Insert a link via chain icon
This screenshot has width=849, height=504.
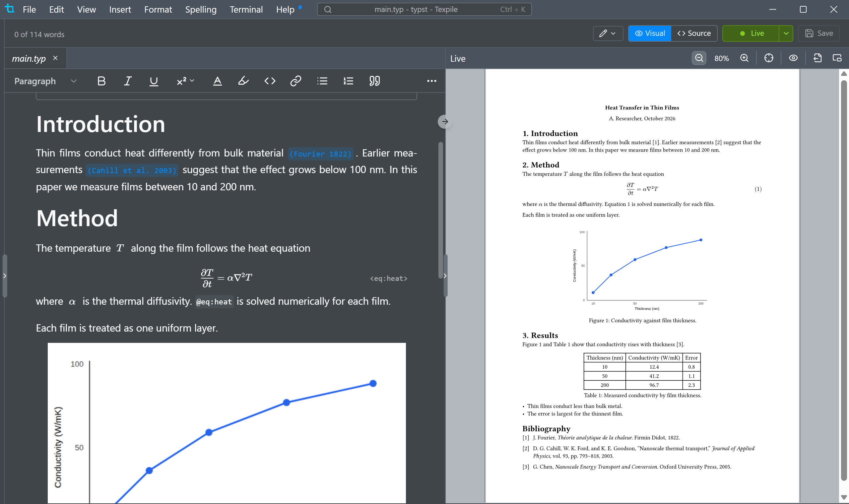pos(296,81)
